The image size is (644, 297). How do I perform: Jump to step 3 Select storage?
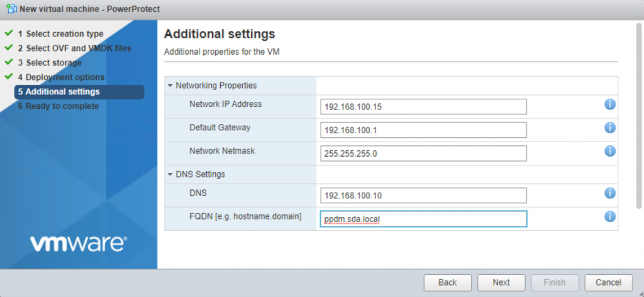53,62
